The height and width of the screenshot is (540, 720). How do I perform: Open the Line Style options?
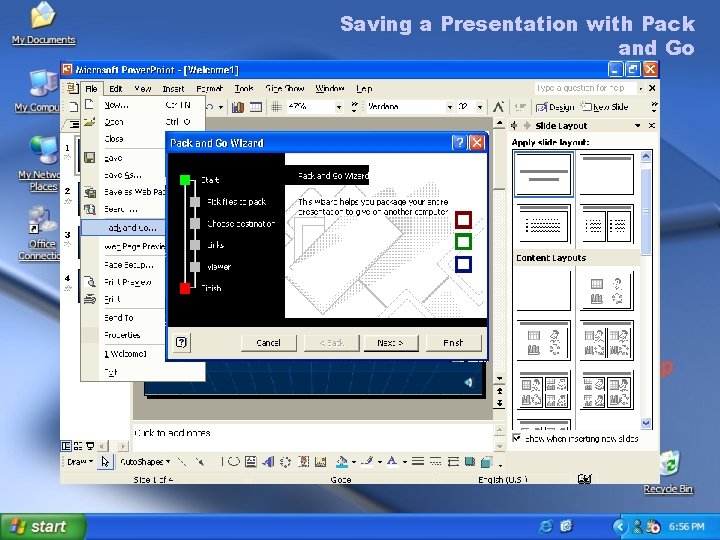(418, 461)
